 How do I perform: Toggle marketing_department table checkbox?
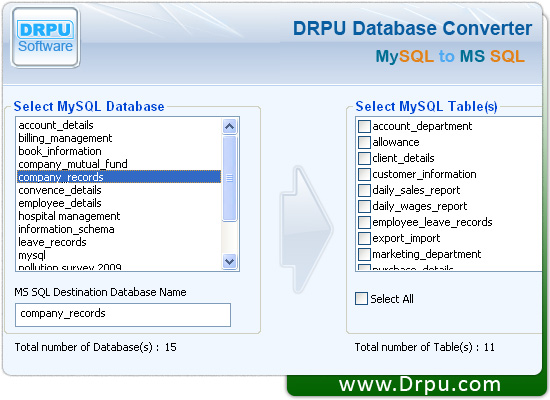click(x=364, y=254)
